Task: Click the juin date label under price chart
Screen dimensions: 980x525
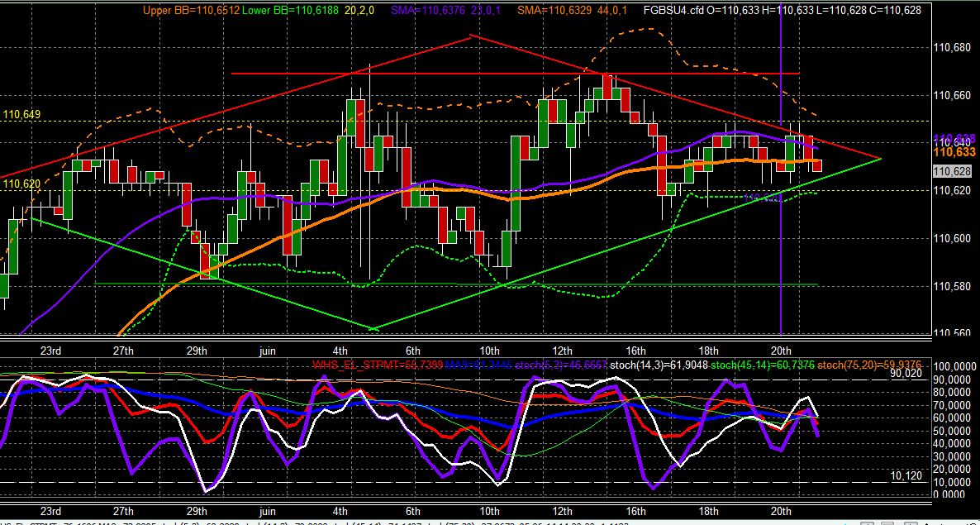Action: tap(267, 350)
